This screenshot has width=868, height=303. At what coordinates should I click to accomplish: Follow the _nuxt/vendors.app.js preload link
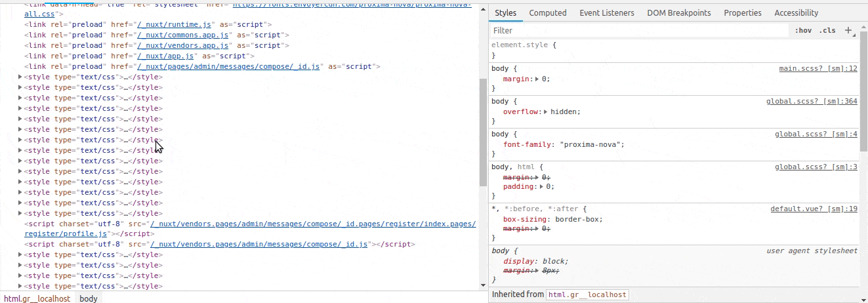pyautogui.click(x=182, y=45)
